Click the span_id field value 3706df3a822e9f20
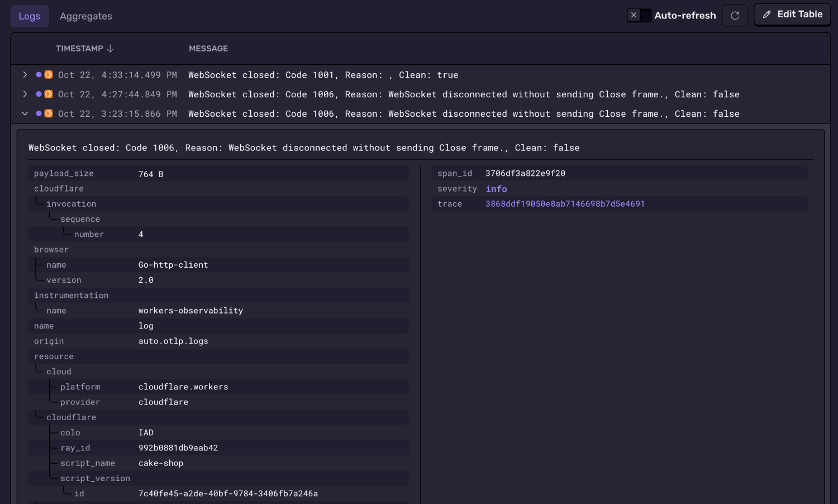The image size is (838, 504). click(x=525, y=173)
